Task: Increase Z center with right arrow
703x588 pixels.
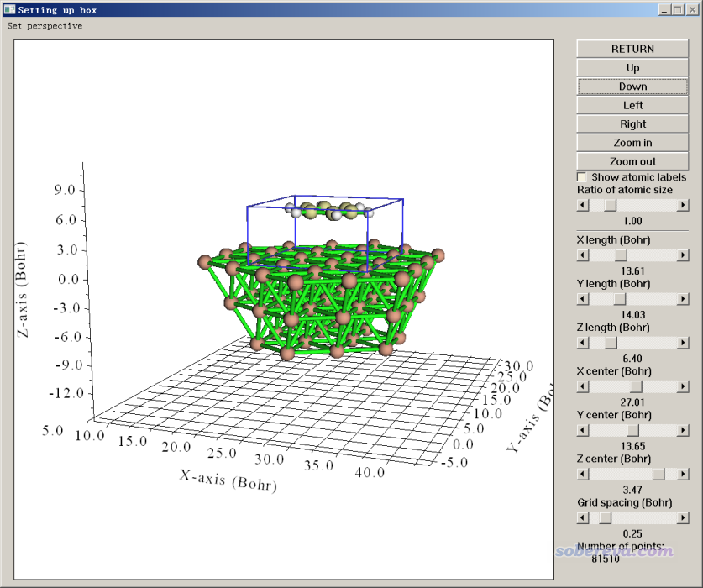Action: click(x=683, y=474)
